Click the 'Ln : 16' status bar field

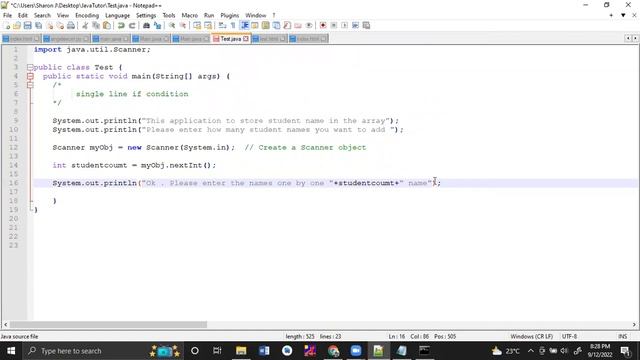tap(397, 336)
